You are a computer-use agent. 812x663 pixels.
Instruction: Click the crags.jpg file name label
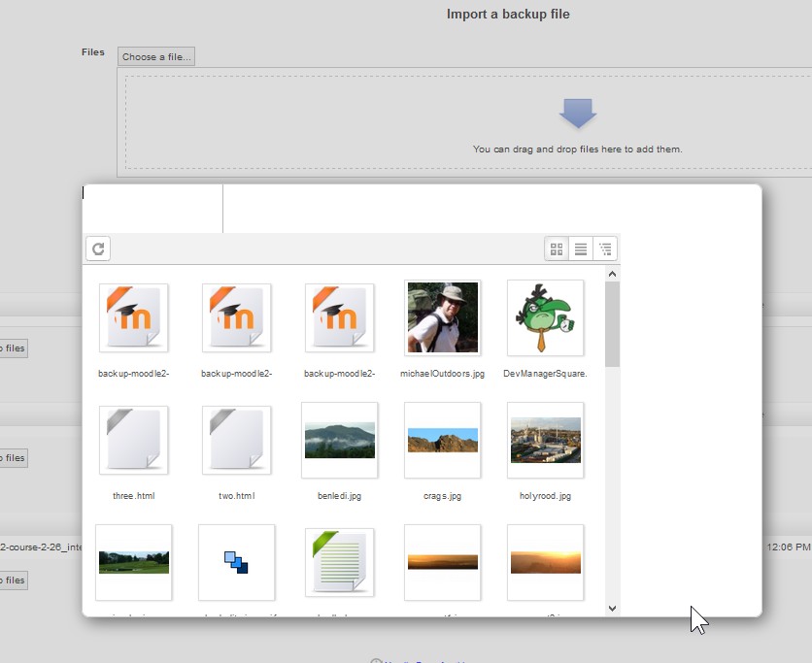pyautogui.click(x=442, y=496)
